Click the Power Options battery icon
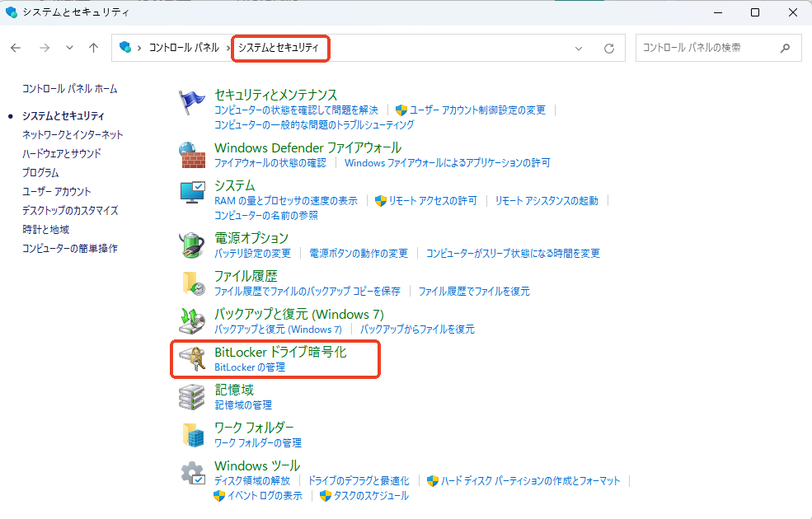812x519 pixels. [x=192, y=245]
